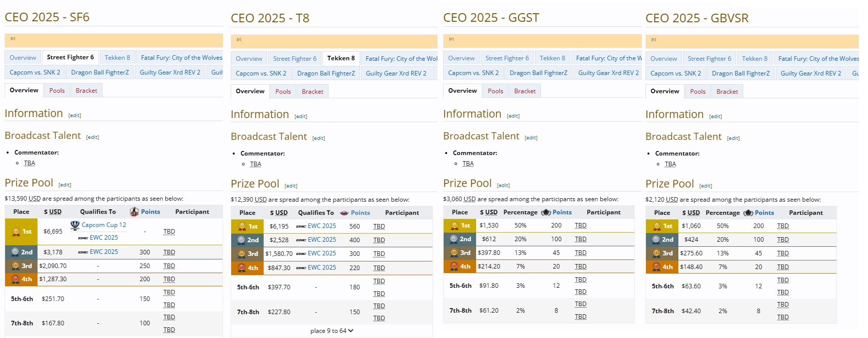The height and width of the screenshot is (338, 868).
Task: Click the $1,530 prize cell in GGST table
Action: click(x=489, y=226)
